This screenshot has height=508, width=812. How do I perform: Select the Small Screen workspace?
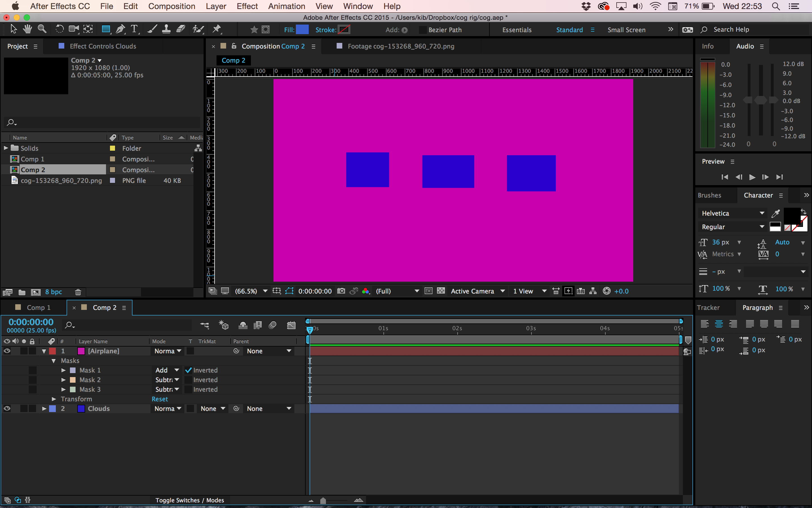(x=626, y=30)
